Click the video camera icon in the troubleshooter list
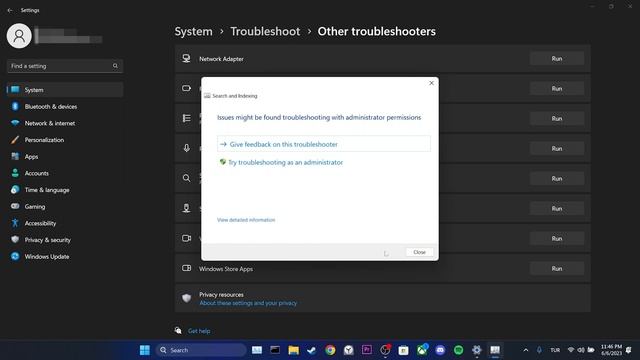 [x=187, y=238]
